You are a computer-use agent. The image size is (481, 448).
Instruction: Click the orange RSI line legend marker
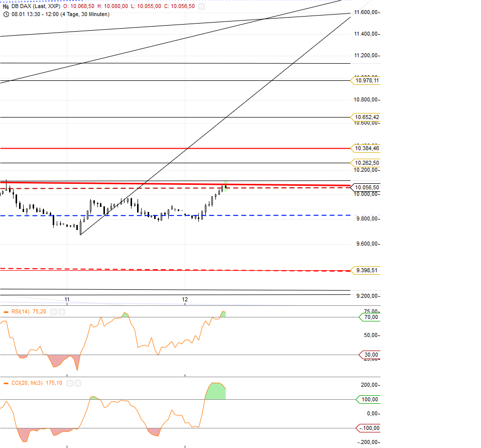(x=6, y=311)
